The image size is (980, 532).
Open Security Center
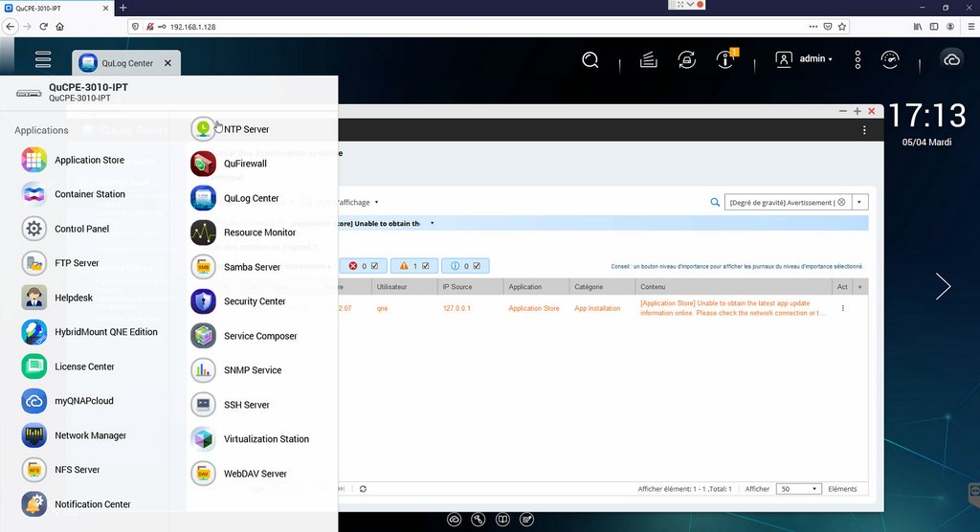tap(238, 301)
